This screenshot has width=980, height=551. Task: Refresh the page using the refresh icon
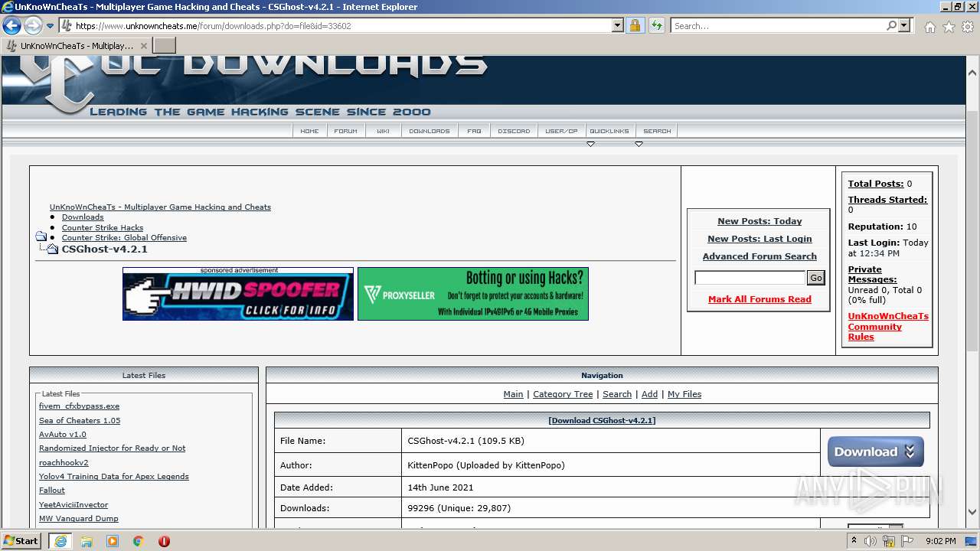pyautogui.click(x=656, y=25)
